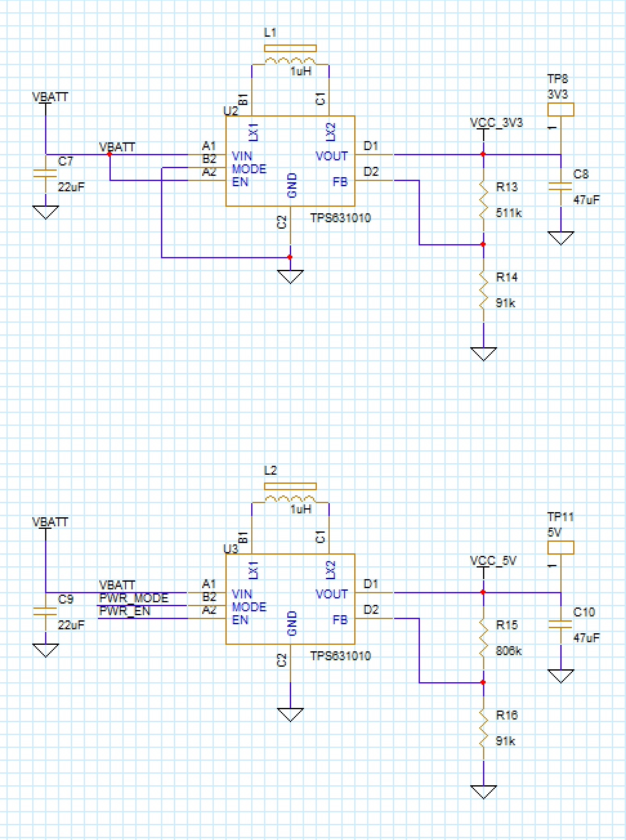Image resolution: width=626 pixels, height=840 pixels.
Task: Click the capacitor C8 labeled 47uF
Action: 561,186
